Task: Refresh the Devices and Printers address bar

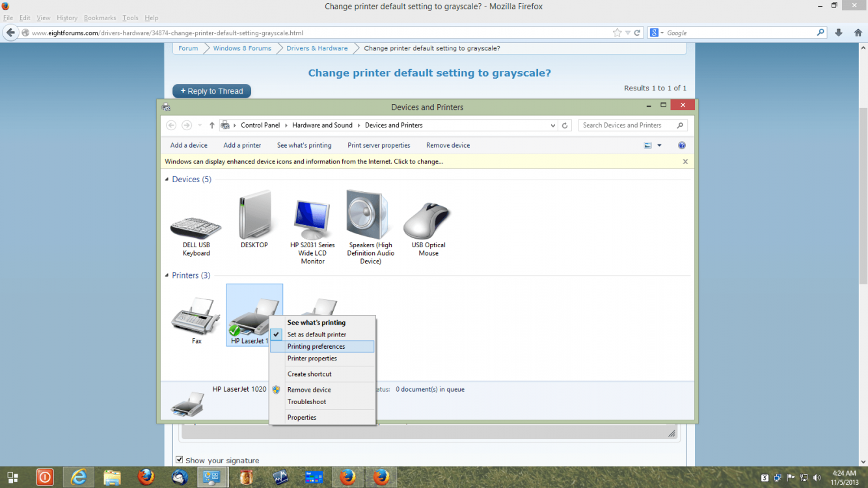Action: tap(565, 126)
